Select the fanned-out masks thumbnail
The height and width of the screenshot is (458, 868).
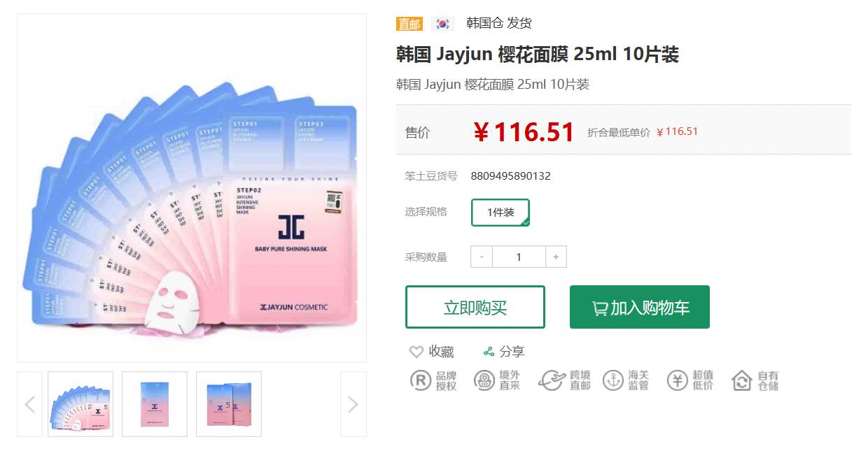click(x=80, y=404)
